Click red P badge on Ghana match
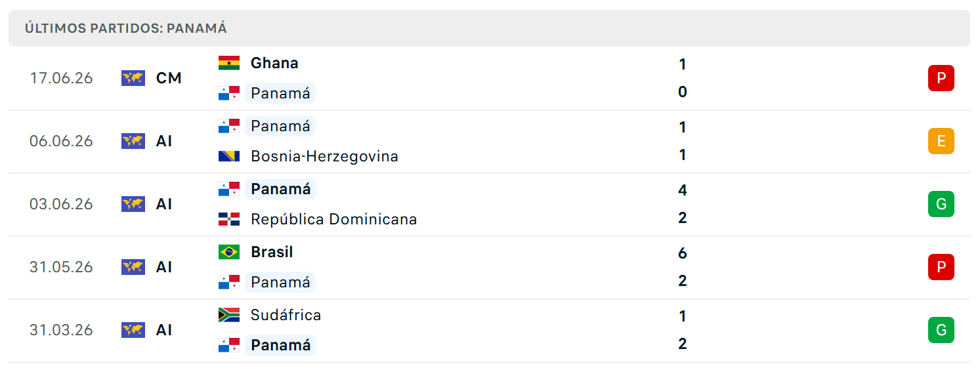This screenshot has height=372, width=980. click(941, 78)
